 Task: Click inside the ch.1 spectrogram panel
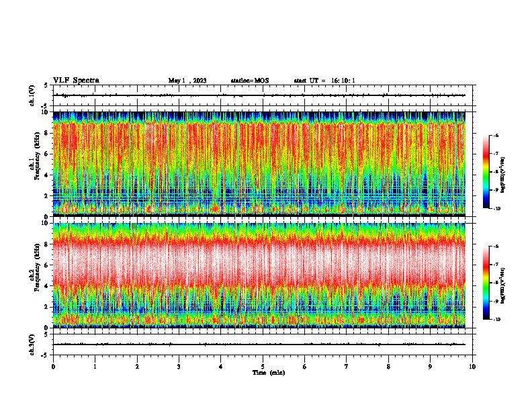click(x=259, y=164)
